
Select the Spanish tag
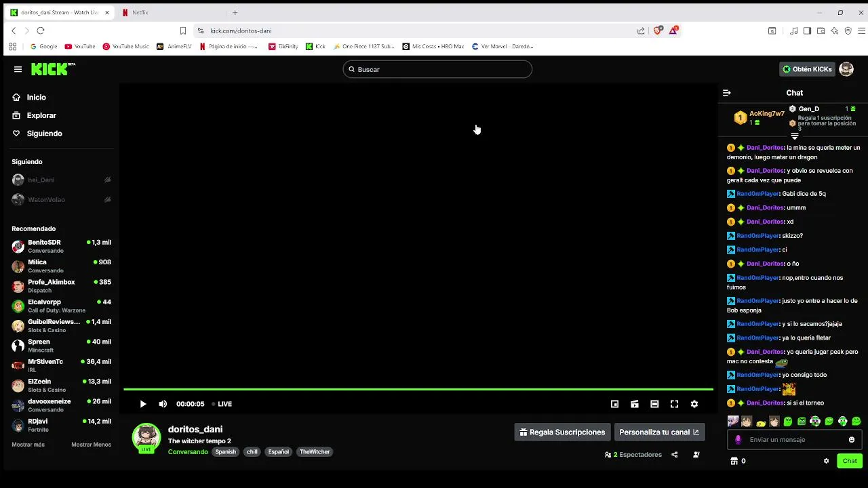coord(226,452)
